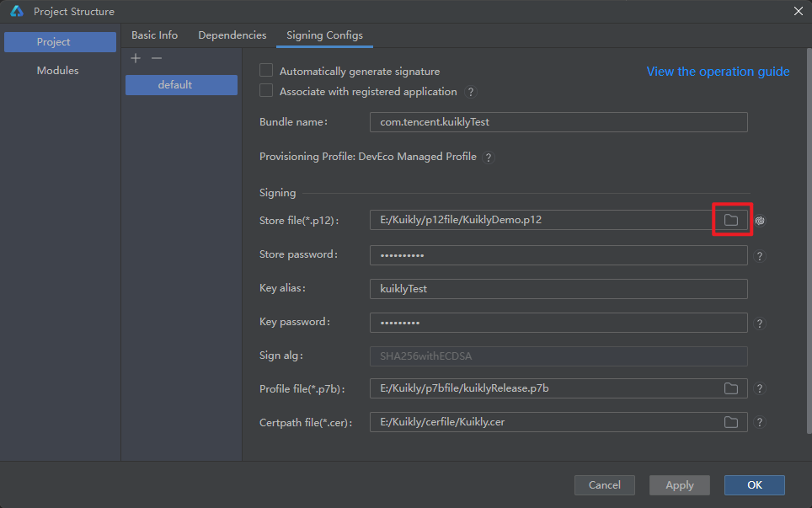The width and height of the screenshot is (812, 508).
Task: Open help for Associate with registered application
Action: pos(470,92)
